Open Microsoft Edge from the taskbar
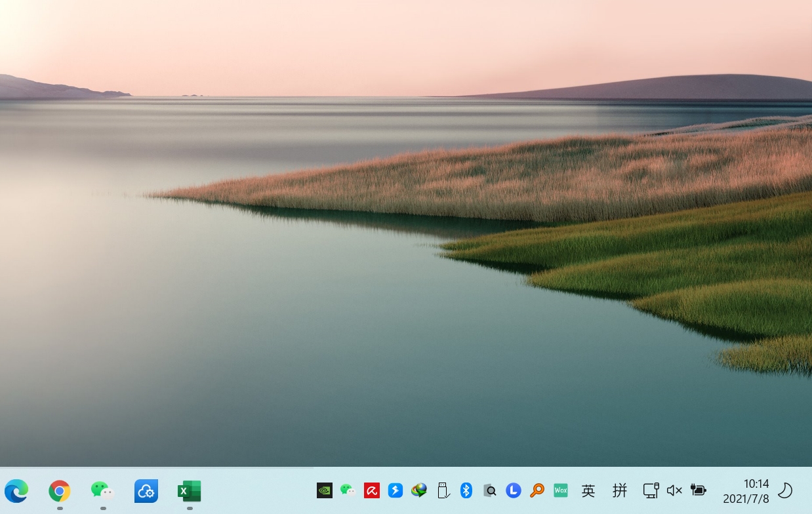 click(x=16, y=490)
